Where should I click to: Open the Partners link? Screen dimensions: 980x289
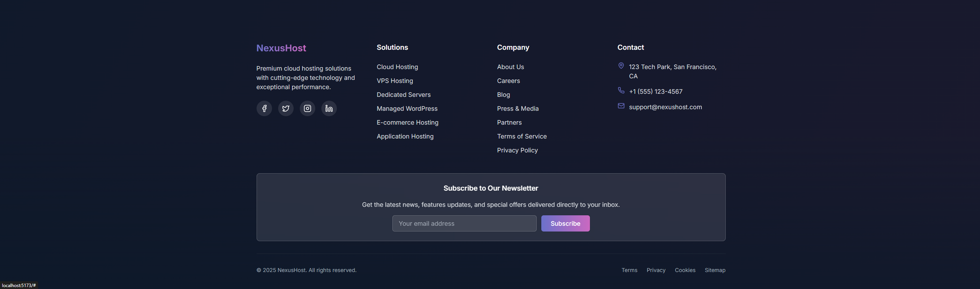click(x=509, y=123)
